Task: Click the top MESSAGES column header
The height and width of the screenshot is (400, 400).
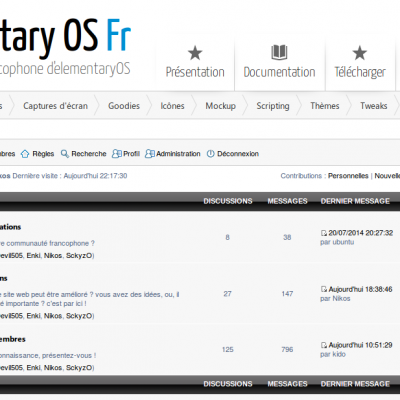Action: click(287, 201)
